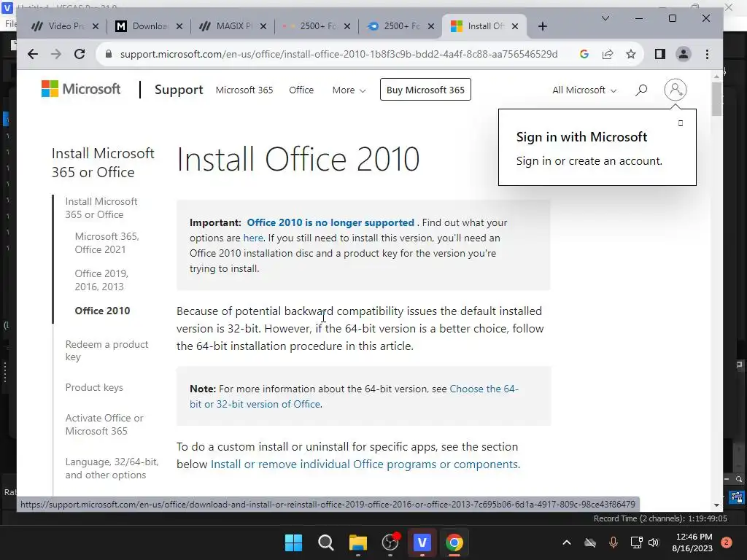Open Choose the 64-bit or 32-bit version link

pyautogui.click(x=354, y=396)
